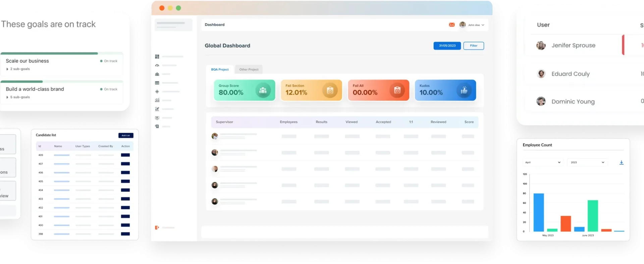Screen dimensions: 644x264
Task: Click Add List in Candidate list
Action: tap(126, 135)
